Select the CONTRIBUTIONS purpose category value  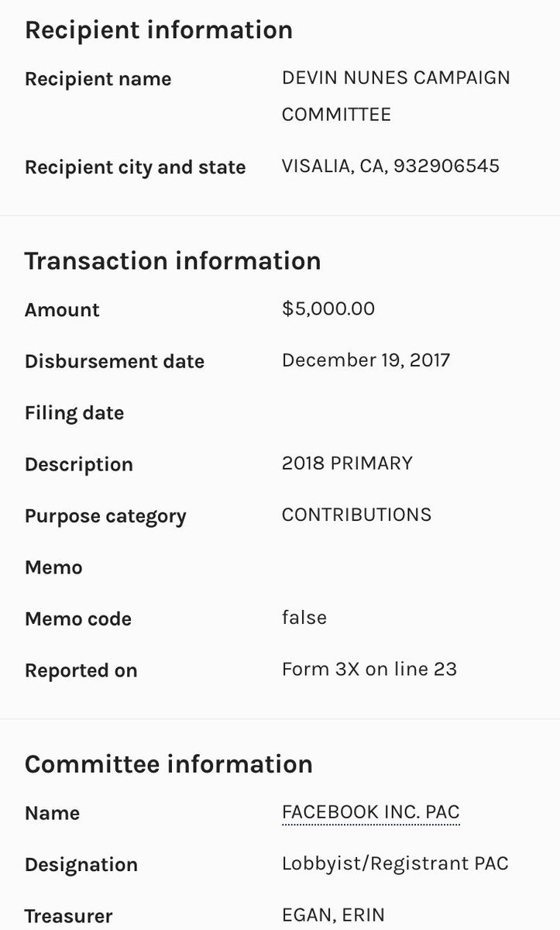(x=356, y=515)
